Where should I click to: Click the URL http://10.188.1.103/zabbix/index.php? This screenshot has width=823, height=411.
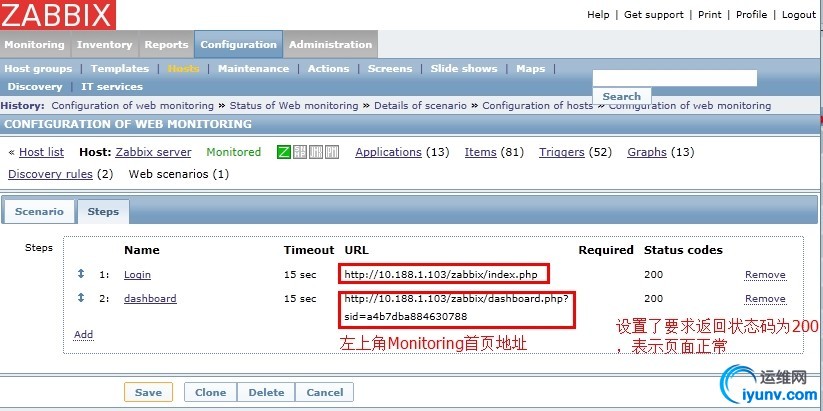(x=441, y=275)
